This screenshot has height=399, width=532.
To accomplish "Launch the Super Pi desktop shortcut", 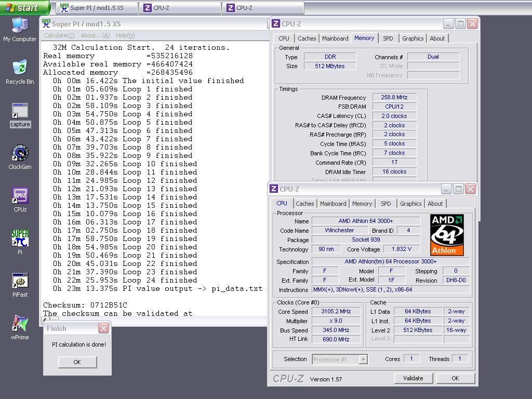I will pyautogui.click(x=20, y=242).
